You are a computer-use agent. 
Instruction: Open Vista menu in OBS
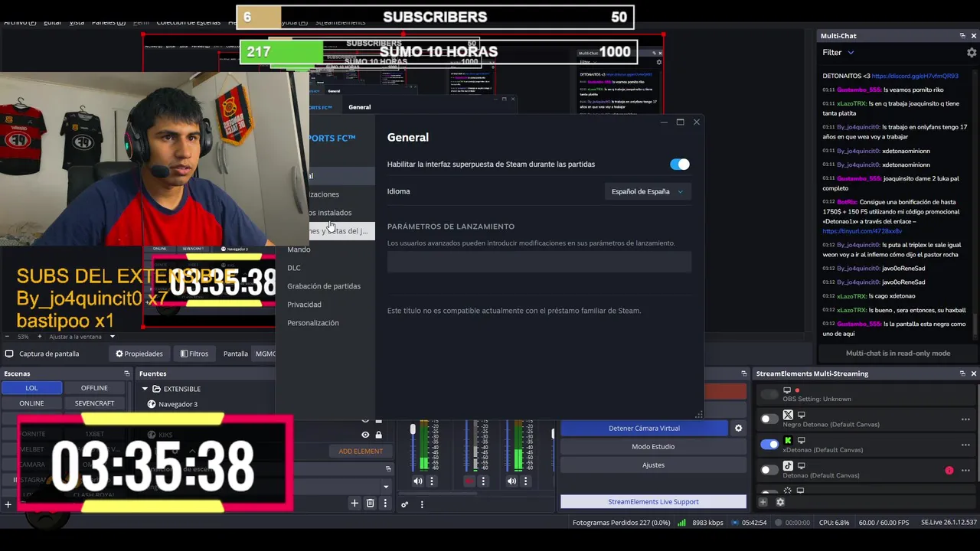click(77, 22)
